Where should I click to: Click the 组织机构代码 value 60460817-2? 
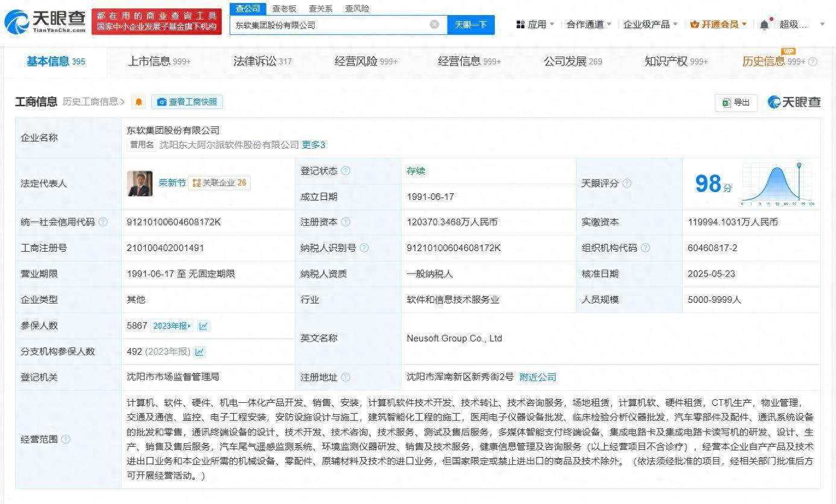click(x=712, y=248)
